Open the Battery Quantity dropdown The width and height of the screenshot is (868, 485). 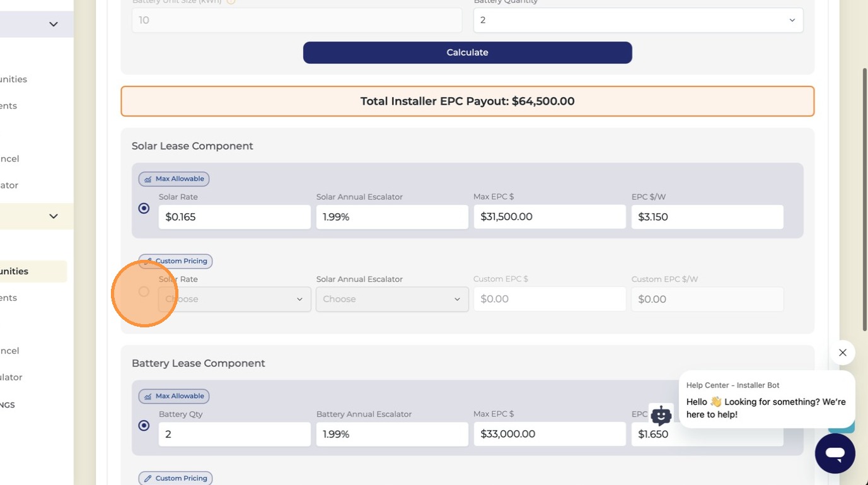(638, 20)
